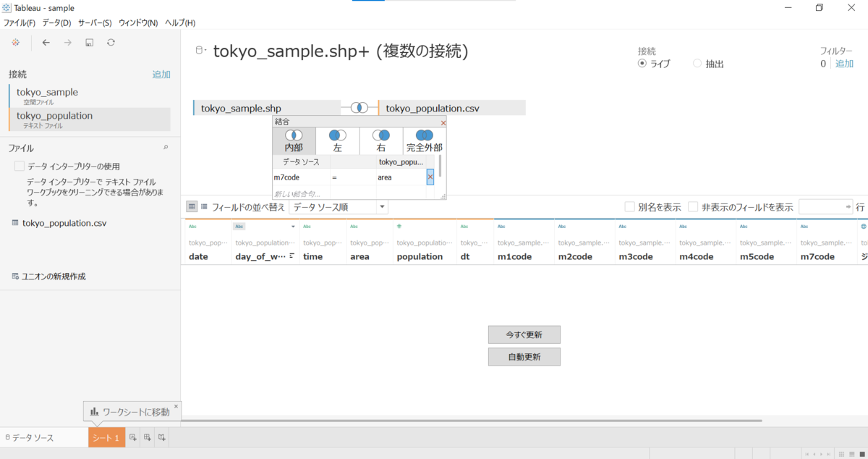Click the = operator in join clause

tap(334, 177)
